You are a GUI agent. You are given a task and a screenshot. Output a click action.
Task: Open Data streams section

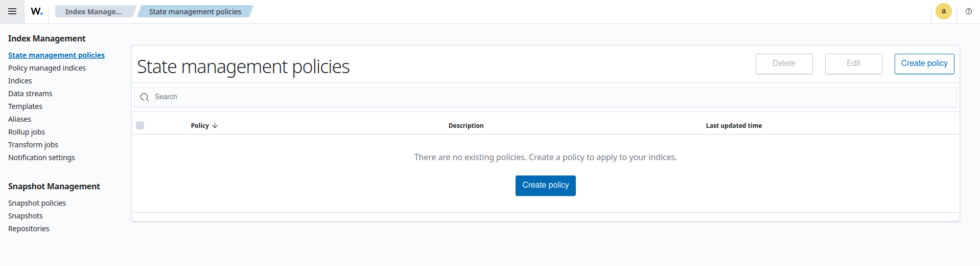[30, 94]
